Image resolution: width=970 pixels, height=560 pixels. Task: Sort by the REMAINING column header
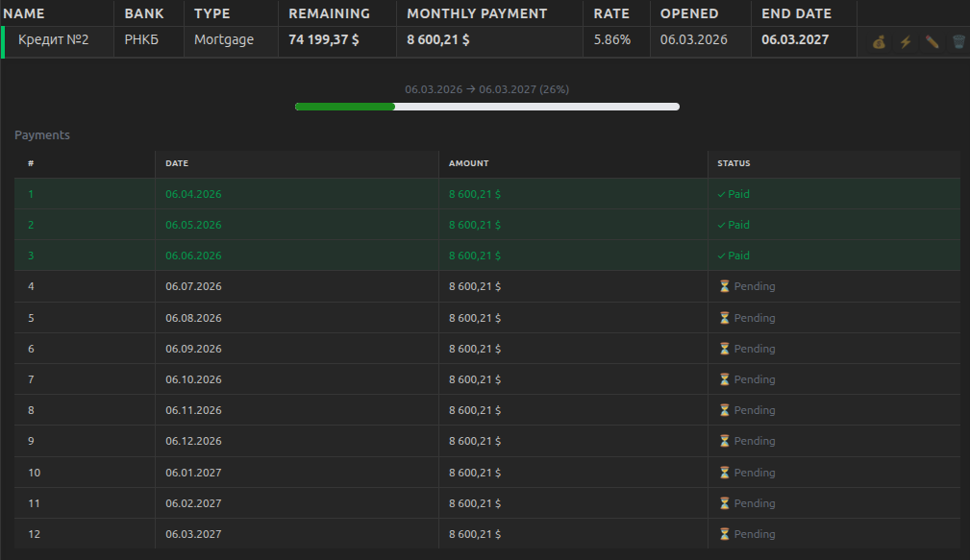click(x=329, y=13)
